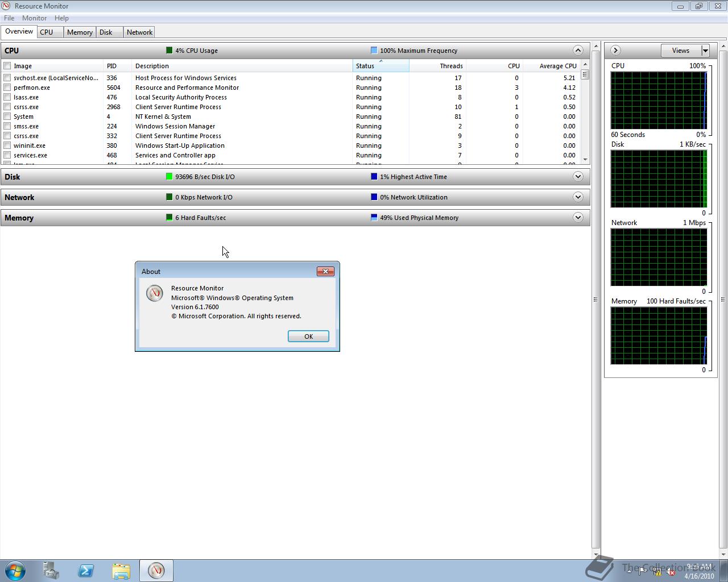
Task: Open the Views dropdown arrow
Action: tap(705, 51)
